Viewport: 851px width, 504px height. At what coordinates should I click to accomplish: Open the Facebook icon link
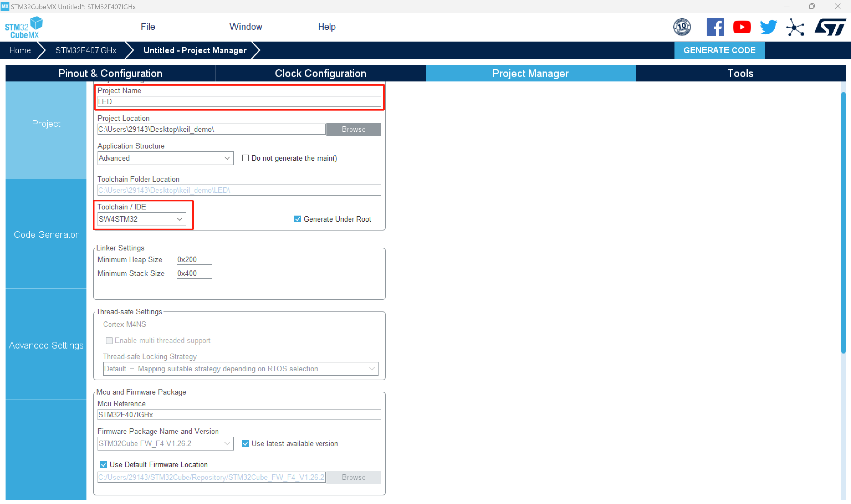tap(715, 27)
